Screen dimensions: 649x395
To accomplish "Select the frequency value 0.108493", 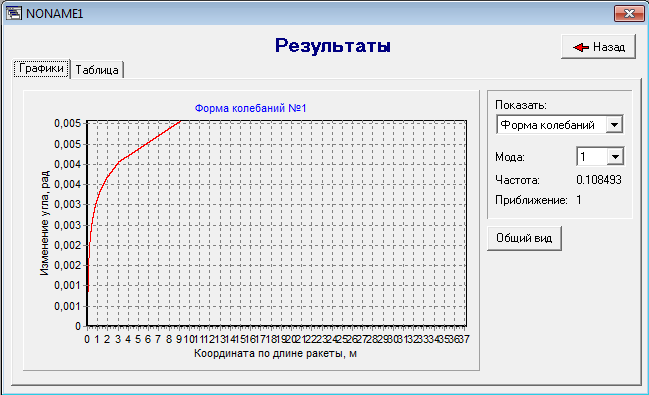I will 599,180.
